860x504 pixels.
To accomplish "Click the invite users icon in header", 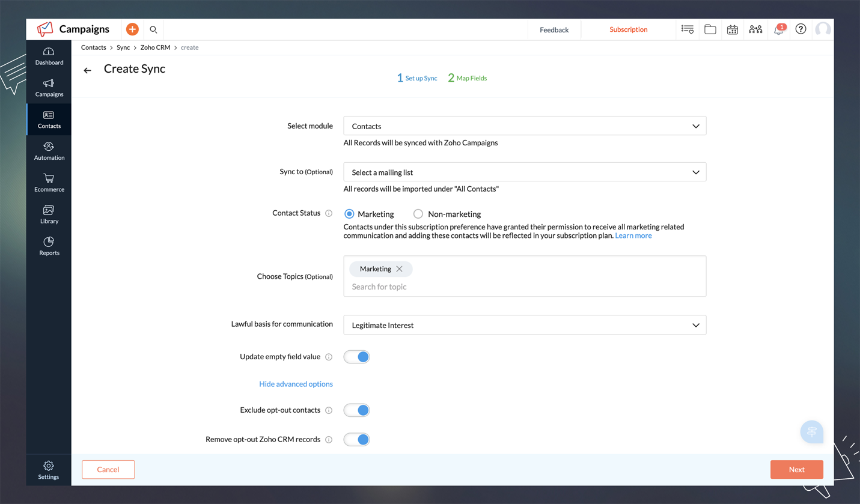I will click(755, 29).
